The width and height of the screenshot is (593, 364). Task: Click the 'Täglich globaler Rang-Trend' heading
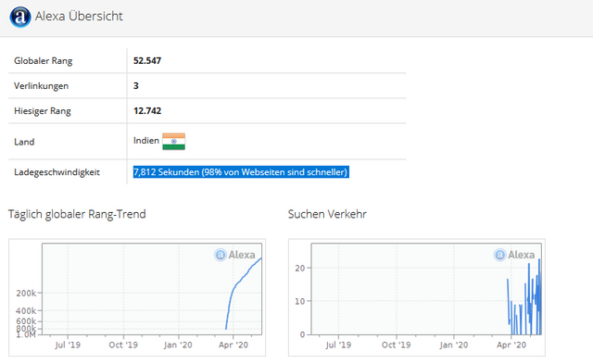click(x=77, y=214)
